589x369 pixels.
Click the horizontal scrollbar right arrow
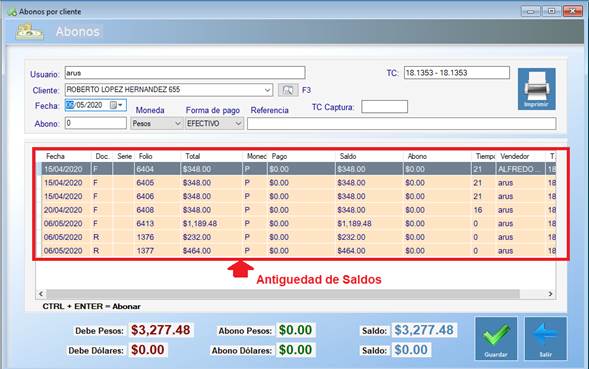pos(550,294)
